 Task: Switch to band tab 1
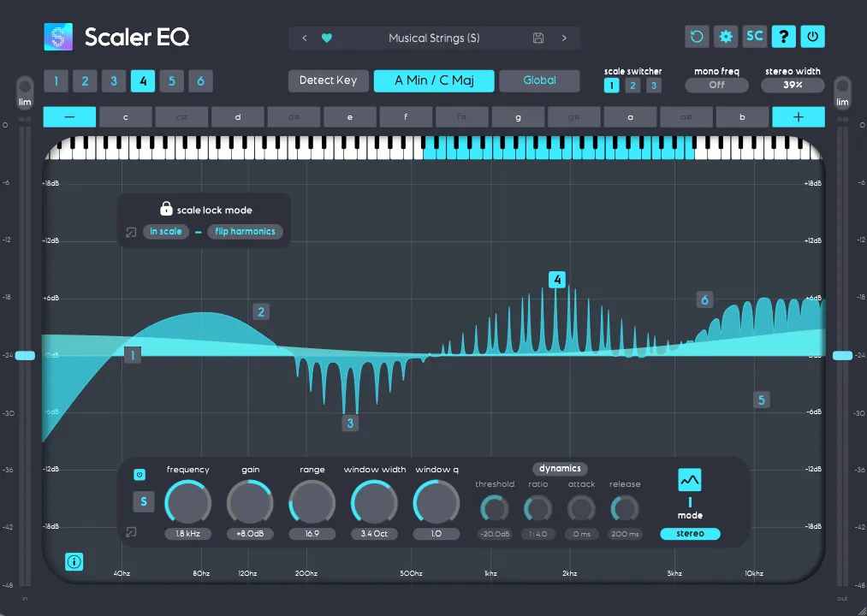56,81
